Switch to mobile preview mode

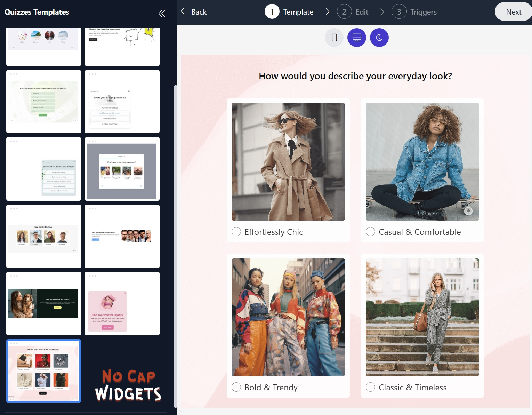coord(334,38)
